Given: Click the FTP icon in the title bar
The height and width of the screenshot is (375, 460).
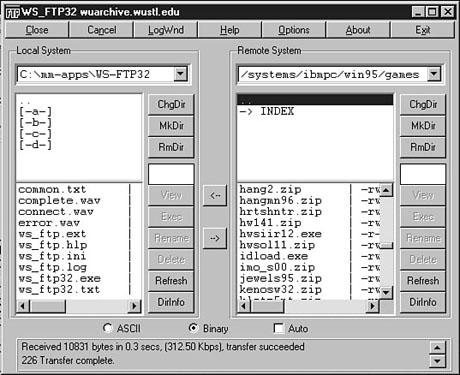Looking at the screenshot, I should click(x=12, y=13).
